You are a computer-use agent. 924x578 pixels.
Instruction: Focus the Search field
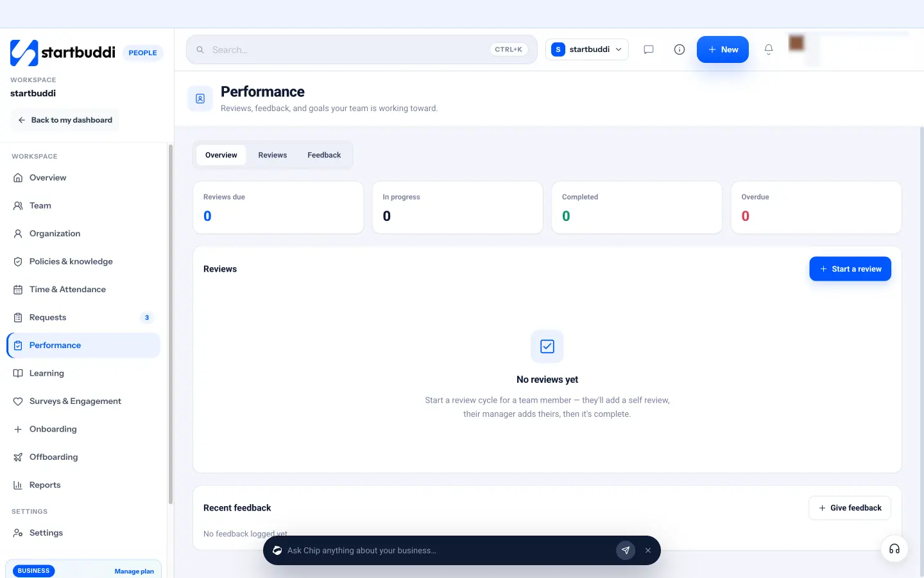click(362, 49)
